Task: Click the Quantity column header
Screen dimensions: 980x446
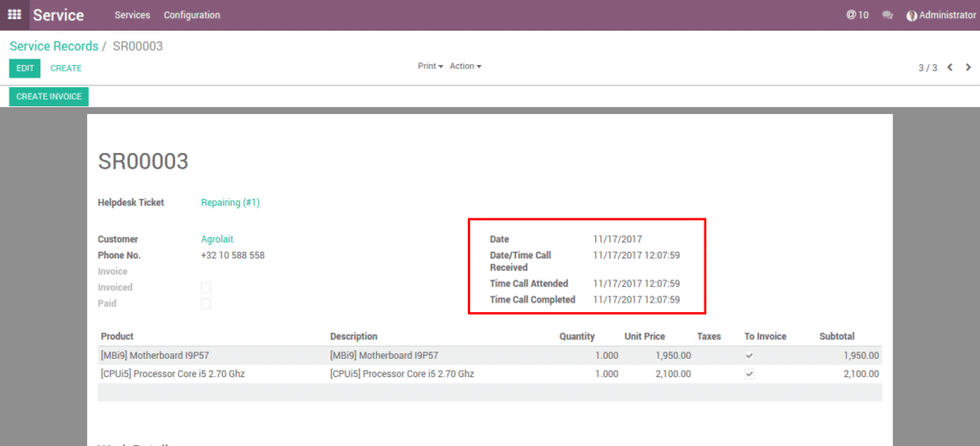Action: 577,337
